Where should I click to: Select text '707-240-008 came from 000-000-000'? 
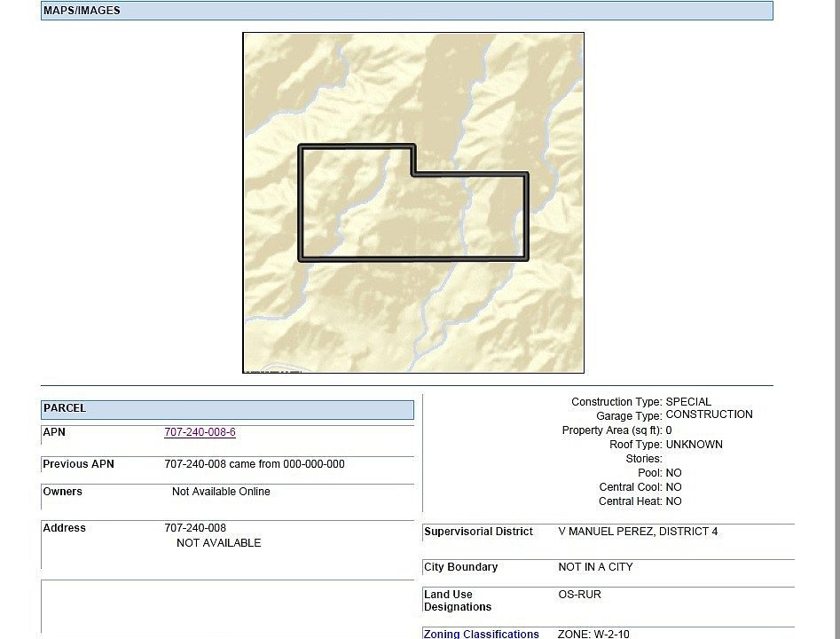click(255, 464)
